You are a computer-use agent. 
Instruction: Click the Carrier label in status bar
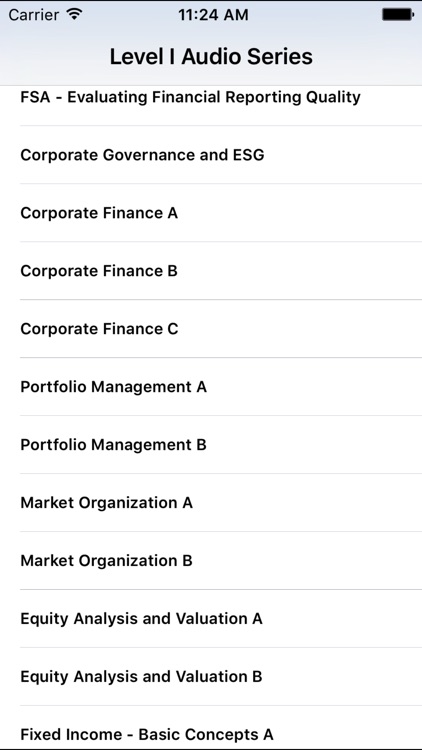pyautogui.click(x=35, y=14)
